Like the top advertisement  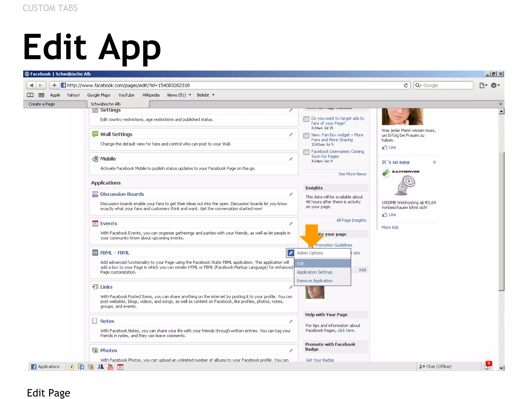tap(389, 147)
